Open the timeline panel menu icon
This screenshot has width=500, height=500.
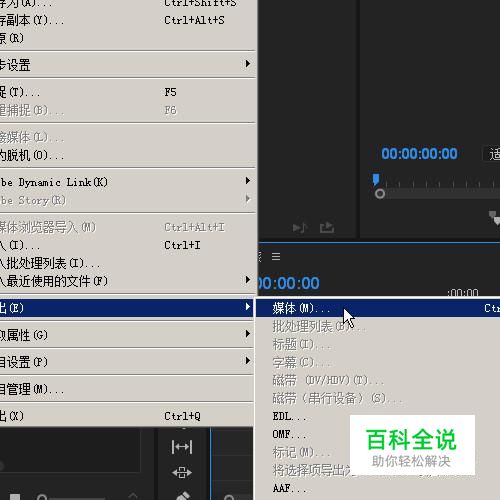click(x=276, y=256)
